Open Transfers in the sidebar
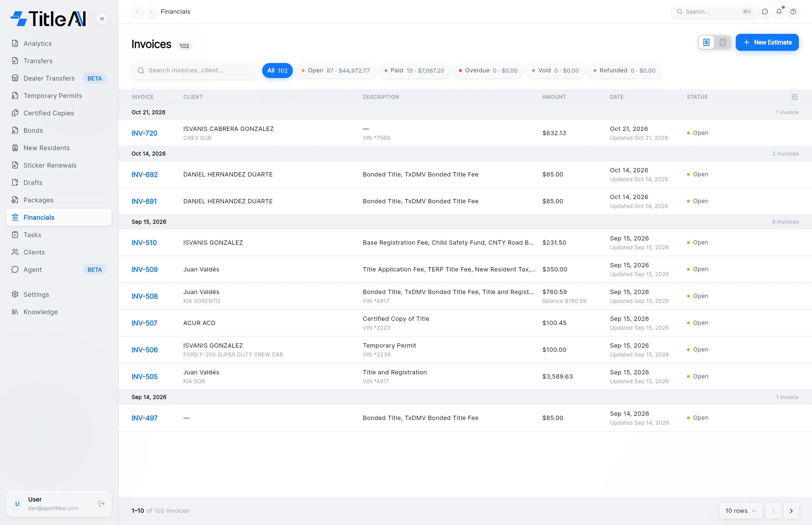The width and height of the screenshot is (812, 525). [59, 61]
